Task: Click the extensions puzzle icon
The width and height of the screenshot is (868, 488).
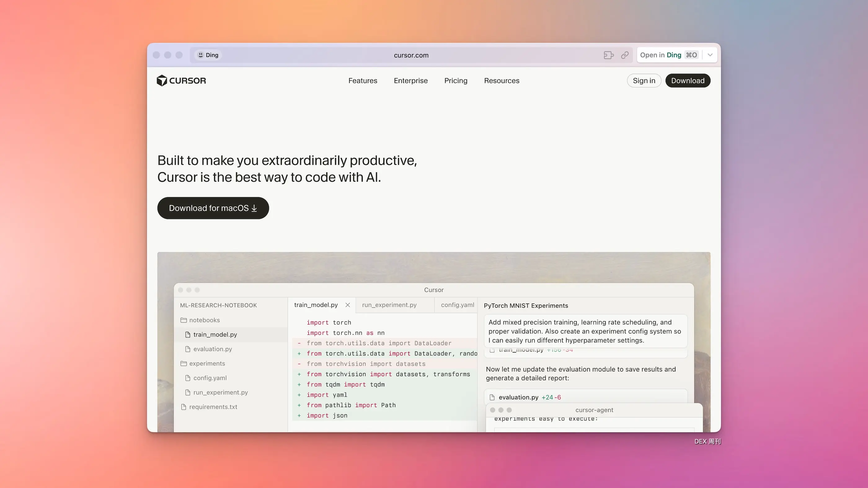Action: pyautogui.click(x=608, y=55)
